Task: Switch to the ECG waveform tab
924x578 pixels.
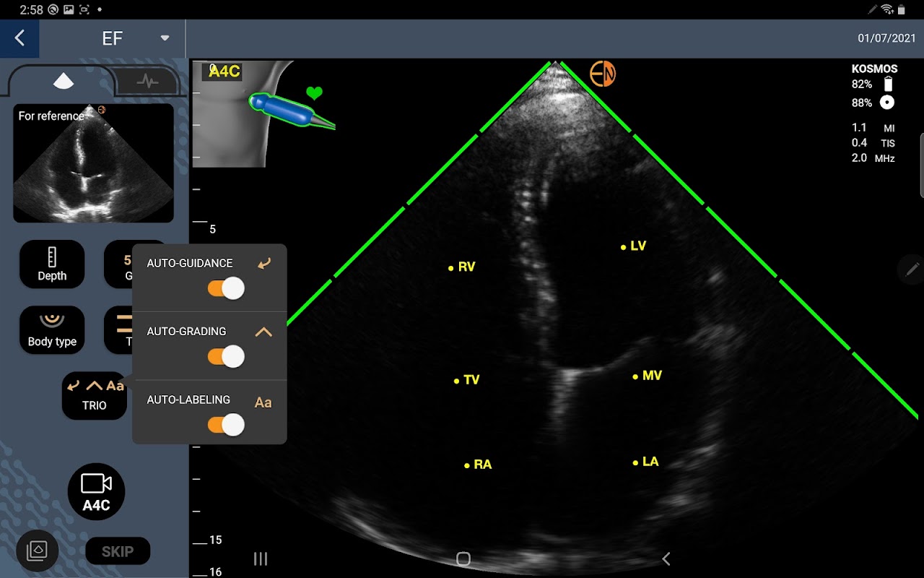Action: point(148,82)
